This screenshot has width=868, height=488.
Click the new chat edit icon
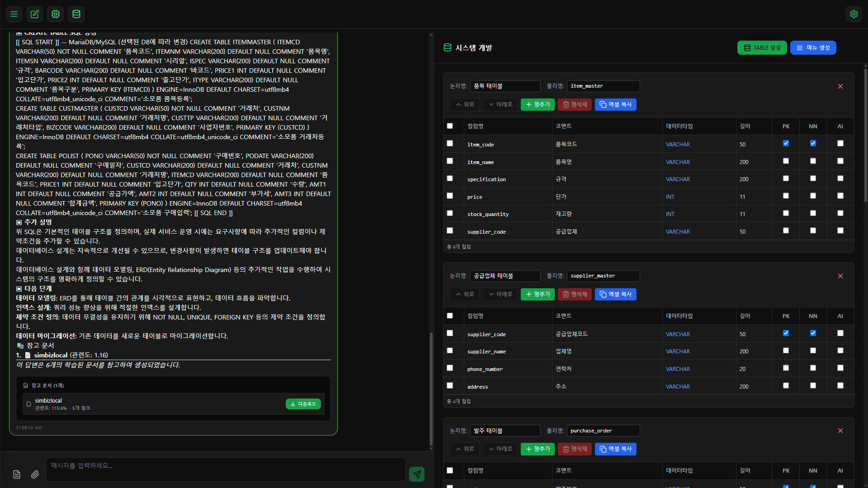coord(35,14)
